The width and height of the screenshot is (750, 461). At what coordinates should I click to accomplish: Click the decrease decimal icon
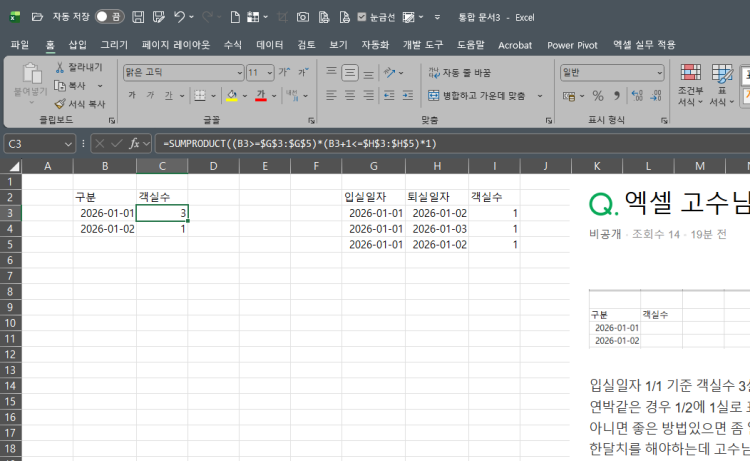[656, 96]
